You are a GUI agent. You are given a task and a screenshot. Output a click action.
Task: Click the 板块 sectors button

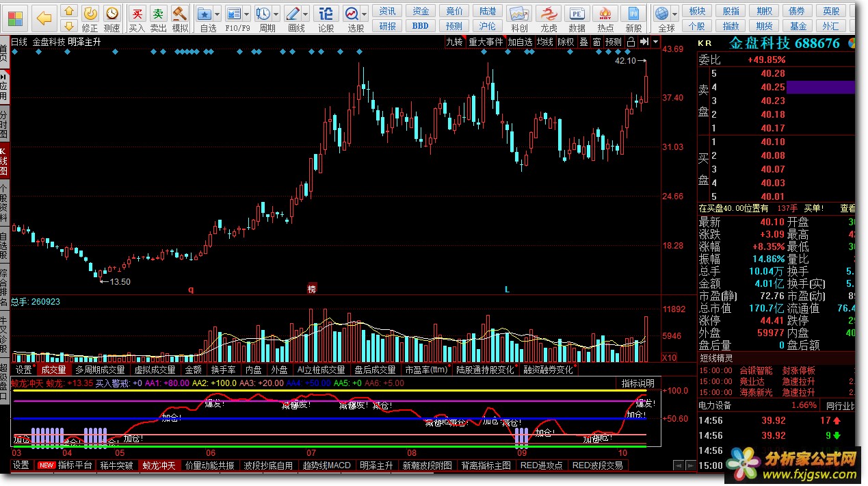697,11
